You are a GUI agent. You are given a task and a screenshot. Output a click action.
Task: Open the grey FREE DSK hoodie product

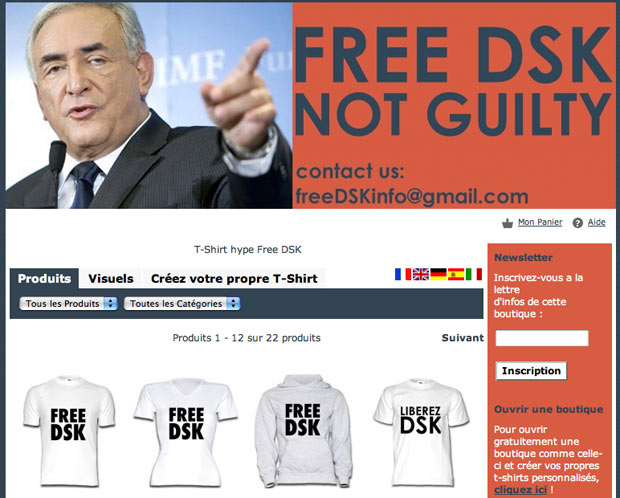(x=303, y=431)
